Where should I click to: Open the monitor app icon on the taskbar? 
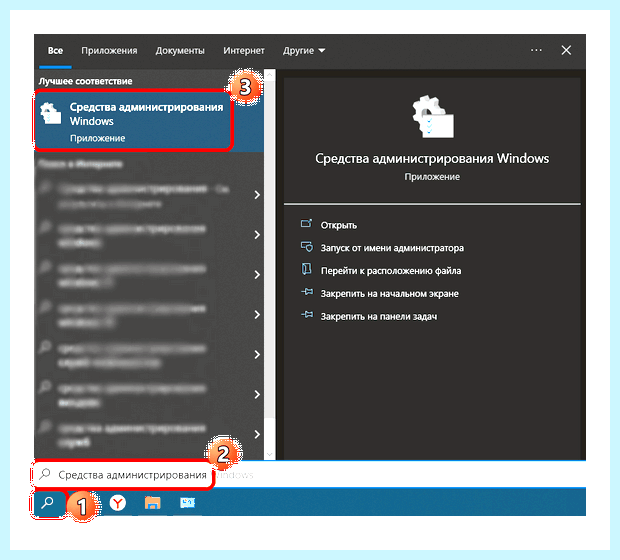pos(187,503)
